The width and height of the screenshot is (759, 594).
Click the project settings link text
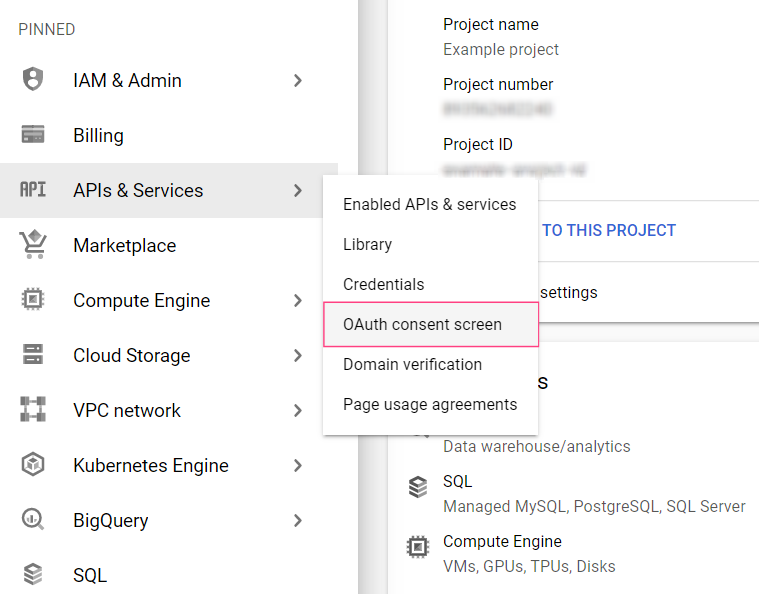click(x=569, y=292)
